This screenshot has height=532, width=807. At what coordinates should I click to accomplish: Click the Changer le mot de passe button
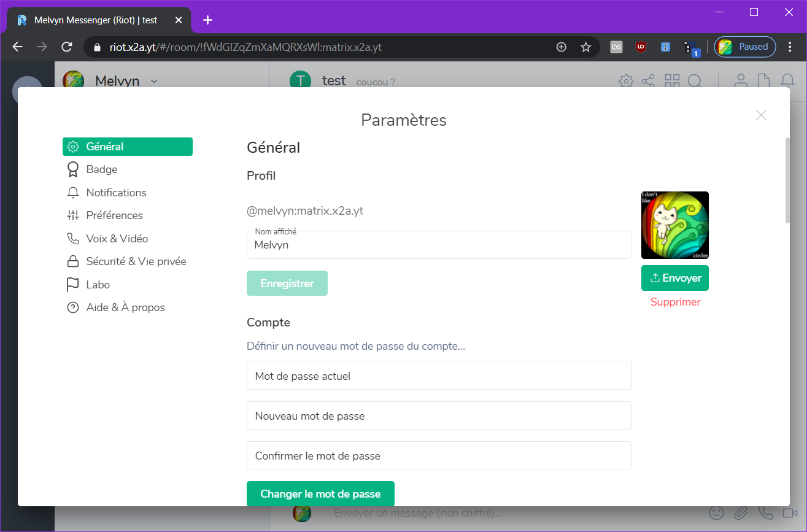[320, 494]
